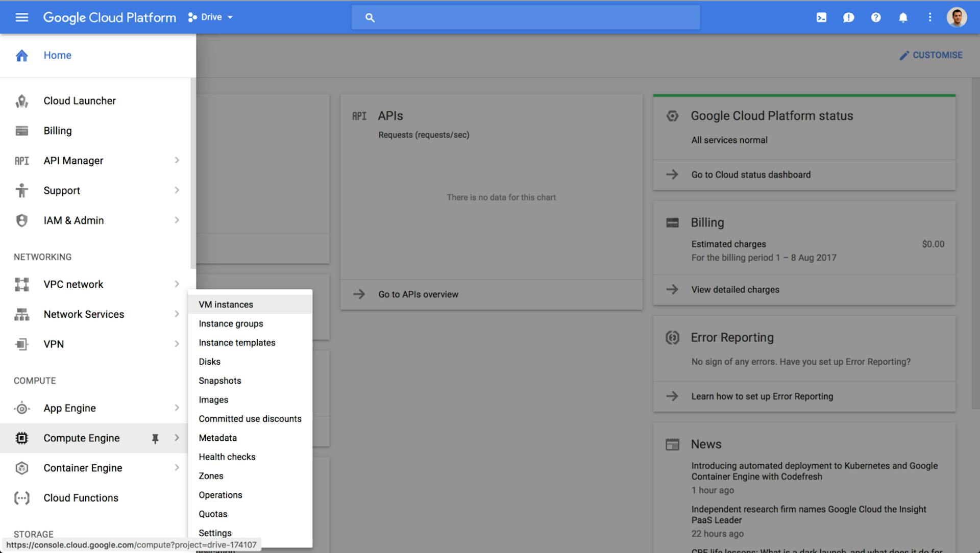Click the Cloud Functions icon

pyautogui.click(x=21, y=497)
